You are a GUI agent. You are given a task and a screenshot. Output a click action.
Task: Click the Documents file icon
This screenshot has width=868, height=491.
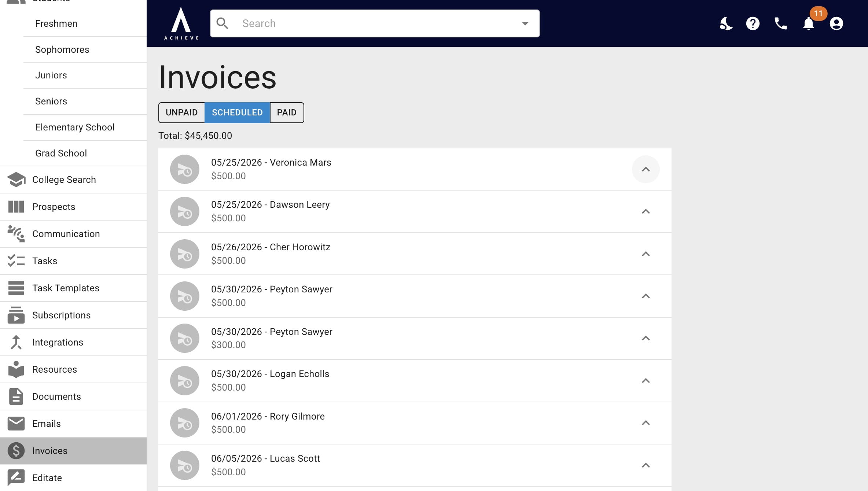(x=16, y=396)
